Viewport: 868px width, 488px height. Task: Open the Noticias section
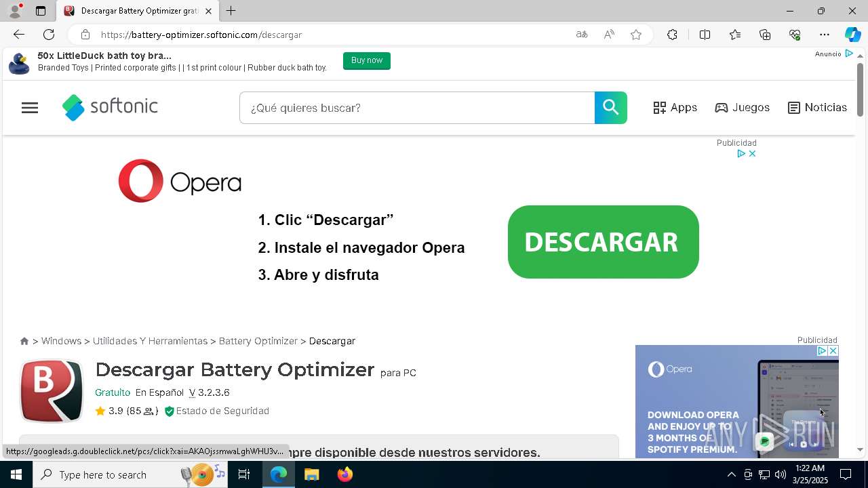(817, 108)
